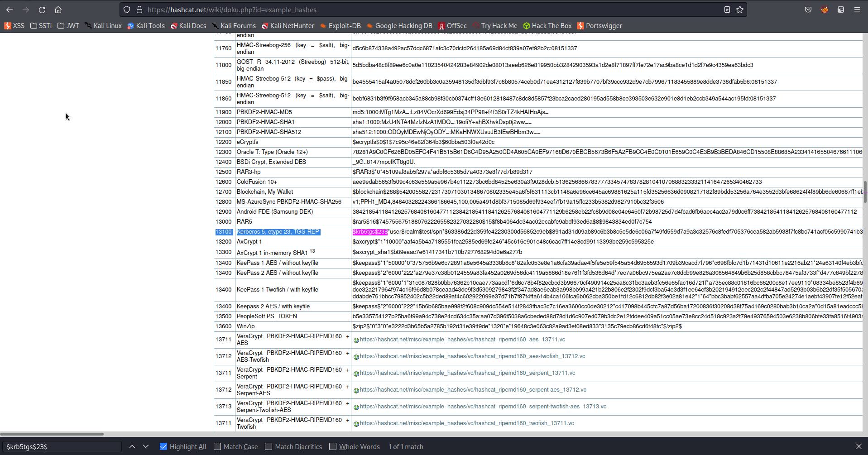
Task: Open the hashcat_ripemd160_aes-twofish_13712.vc link
Action: pos(472,356)
